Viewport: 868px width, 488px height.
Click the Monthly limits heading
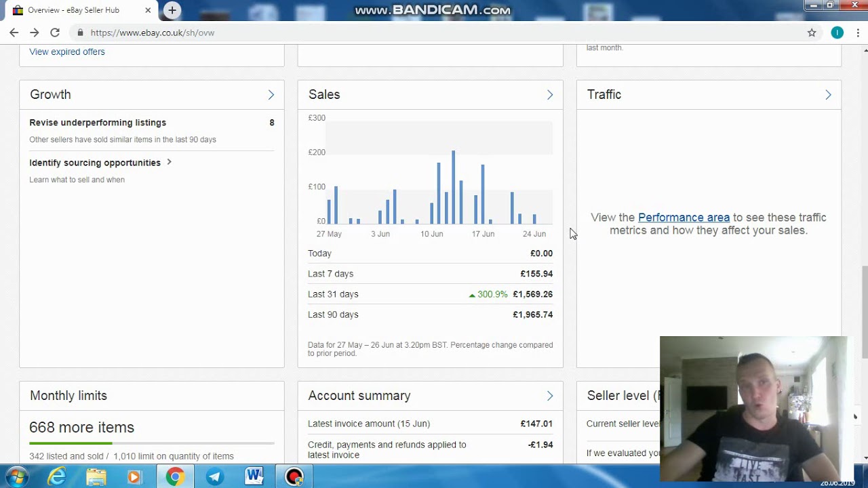(68, 396)
